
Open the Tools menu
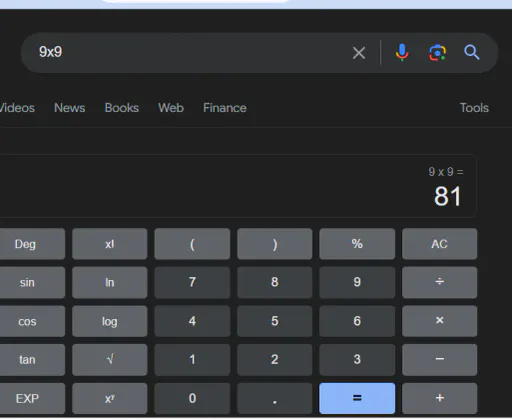(474, 108)
